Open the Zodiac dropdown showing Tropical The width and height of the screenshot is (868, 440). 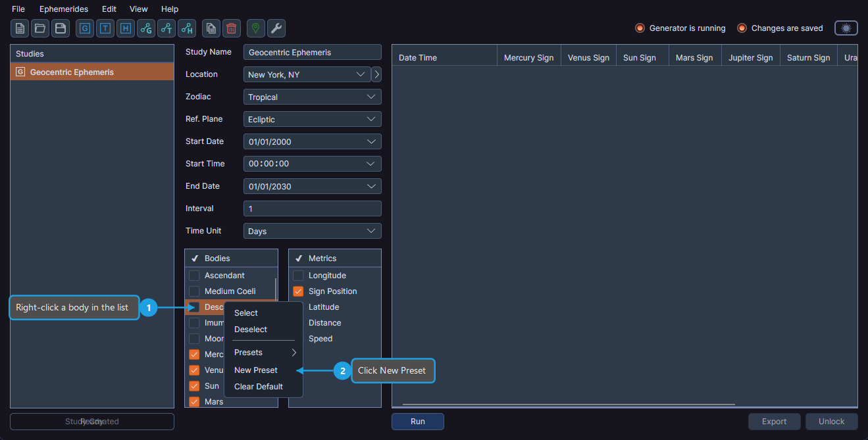point(312,97)
